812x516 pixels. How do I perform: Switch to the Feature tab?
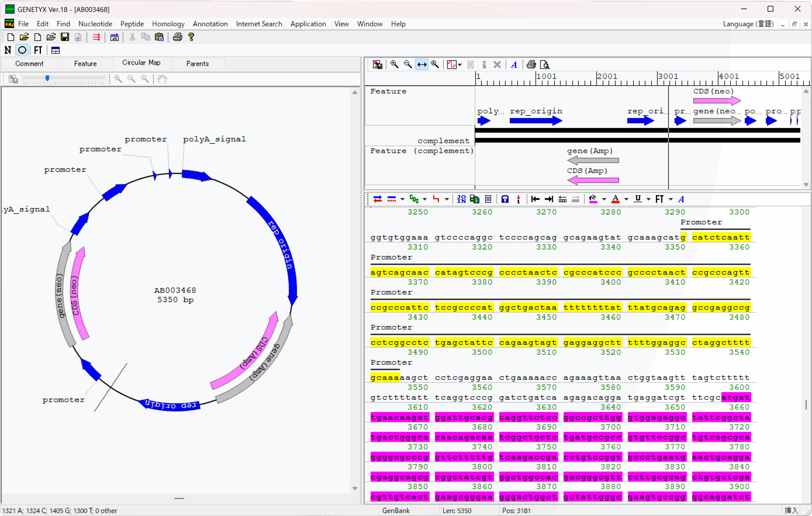click(85, 63)
